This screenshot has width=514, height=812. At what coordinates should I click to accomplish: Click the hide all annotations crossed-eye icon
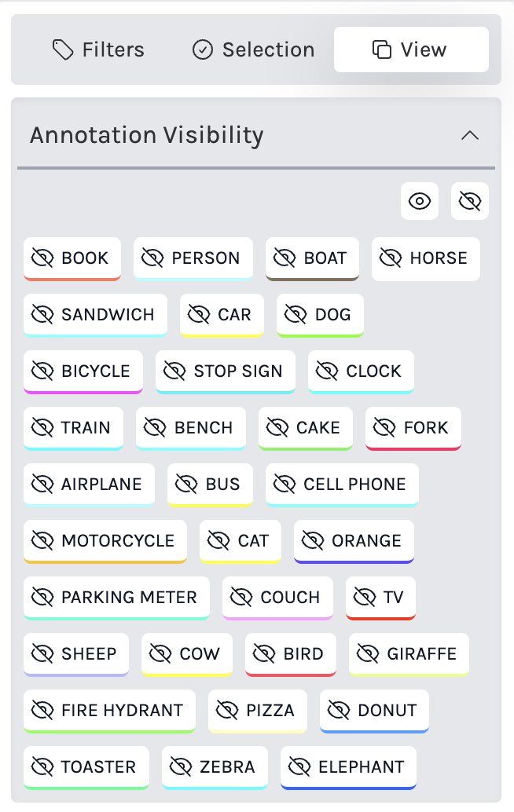470,201
